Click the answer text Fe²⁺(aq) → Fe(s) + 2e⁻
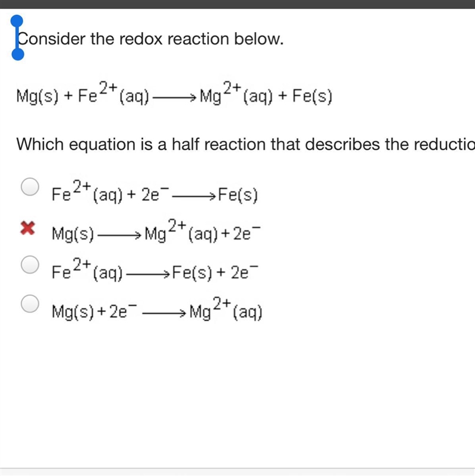The width and height of the screenshot is (475, 476). pyautogui.click(x=155, y=270)
